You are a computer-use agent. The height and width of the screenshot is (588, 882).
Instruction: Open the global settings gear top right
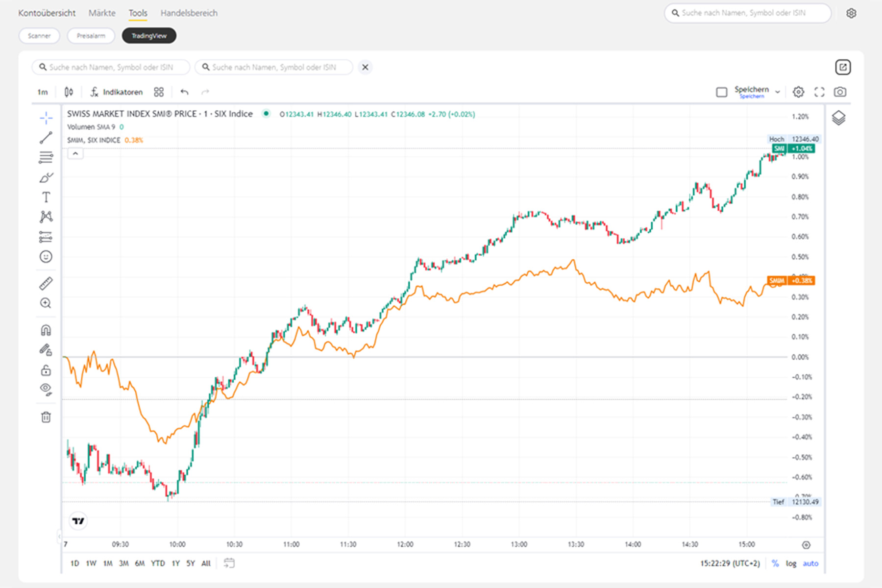[x=851, y=13]
